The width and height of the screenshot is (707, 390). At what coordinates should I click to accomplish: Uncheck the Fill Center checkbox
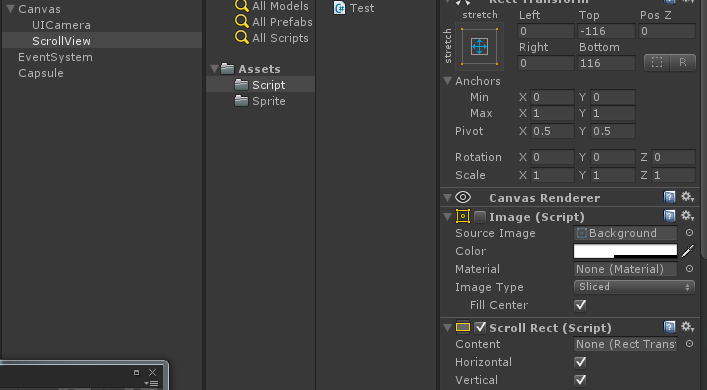click(580, 305)
